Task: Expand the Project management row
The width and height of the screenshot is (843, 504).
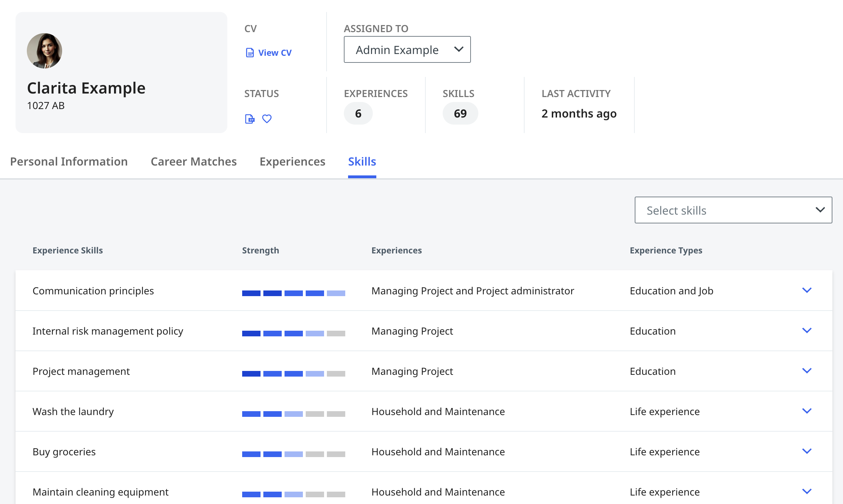Action: pyautogui.click(x=807, y=371)
